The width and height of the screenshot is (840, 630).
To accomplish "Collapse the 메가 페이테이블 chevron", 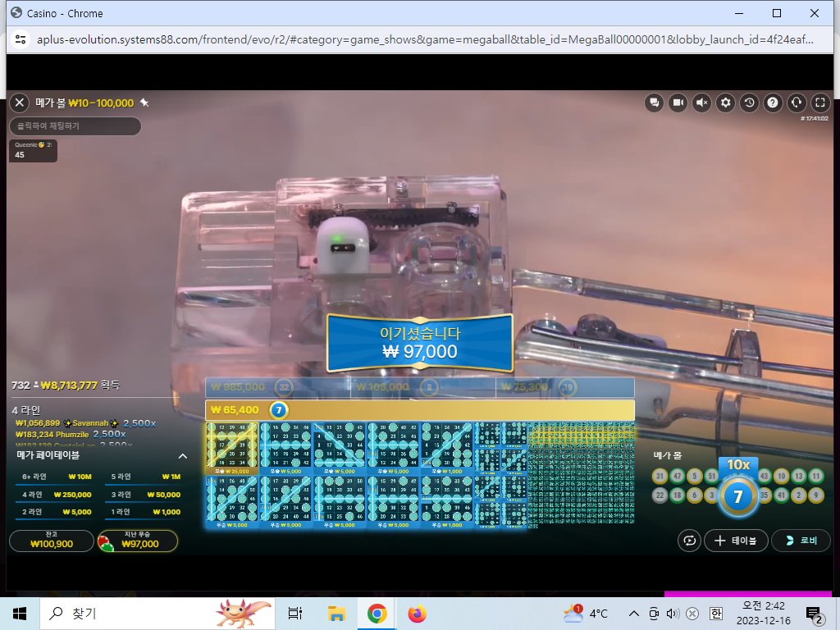I will tap(183, 456).
